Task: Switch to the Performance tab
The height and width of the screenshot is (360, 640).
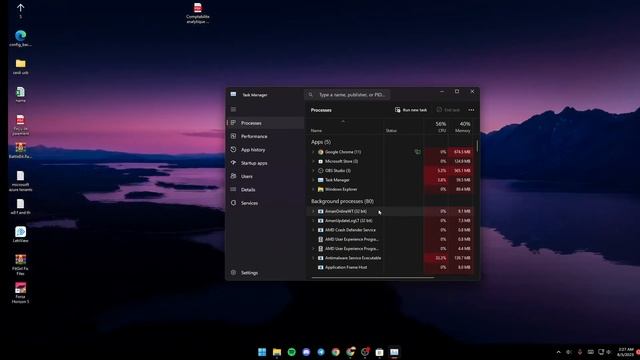Action: coord(266,136)
